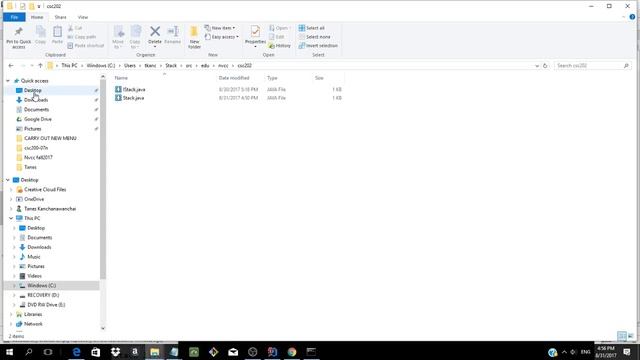Expand Windows (C:) drive node
This screenshot has height=360, width=640.
pos(14,286)
